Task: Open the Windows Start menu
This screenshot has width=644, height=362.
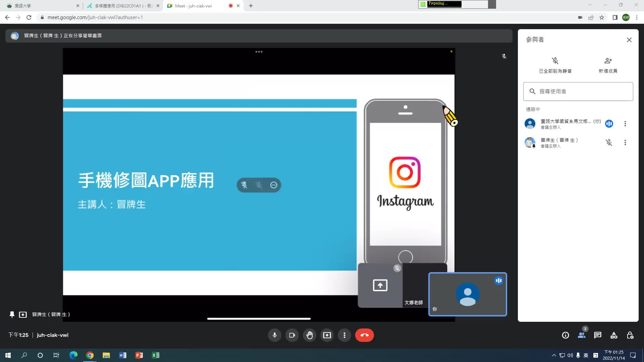Action: [x=8, y=355]
